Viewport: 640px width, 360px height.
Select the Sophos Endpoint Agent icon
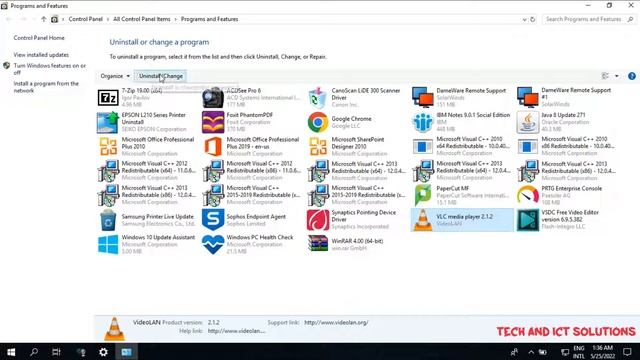213,220
